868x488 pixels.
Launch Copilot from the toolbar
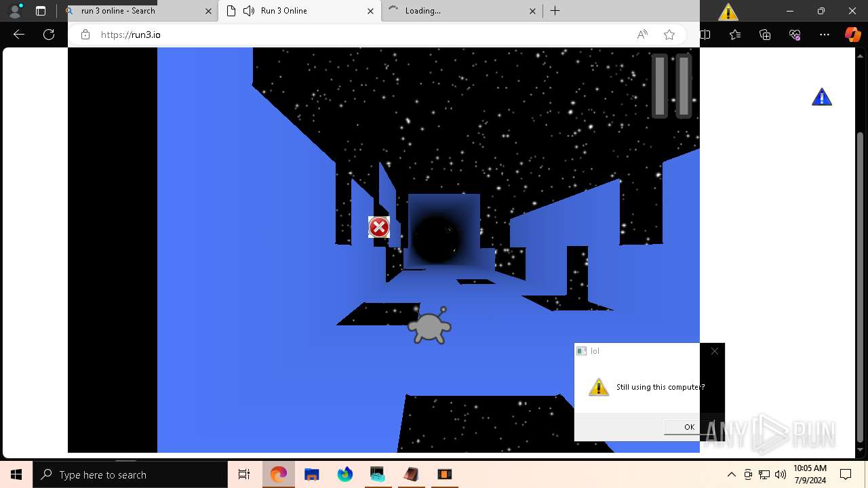click(852, 35)
